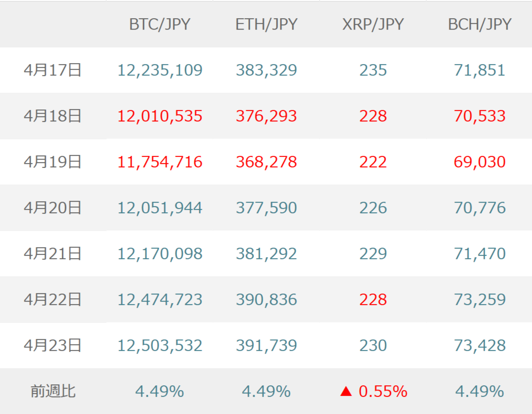Viewport: 532px width, 414px height.
Task: Select the 4月23日 row label
Action: [53, 346]
